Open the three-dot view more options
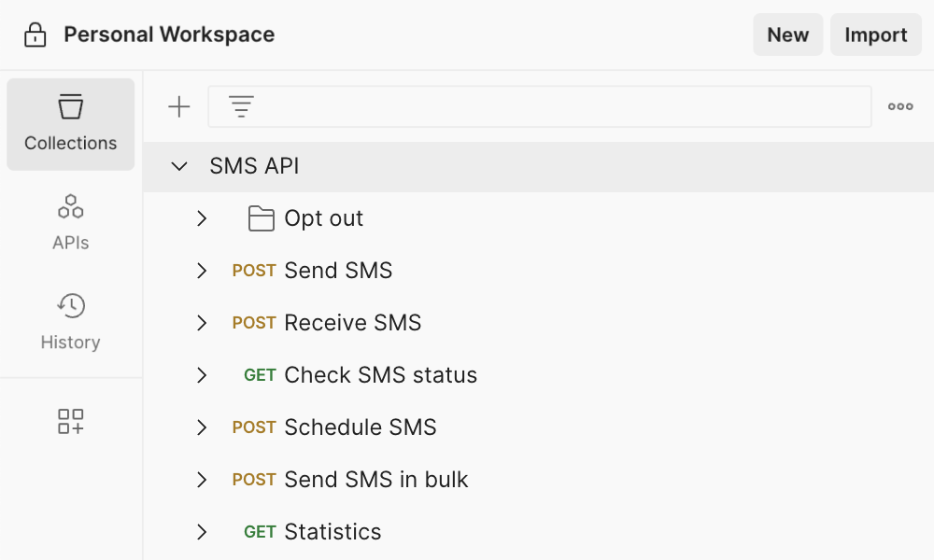Viewport: 934px width, 560px height. click(x=900, y=107)
